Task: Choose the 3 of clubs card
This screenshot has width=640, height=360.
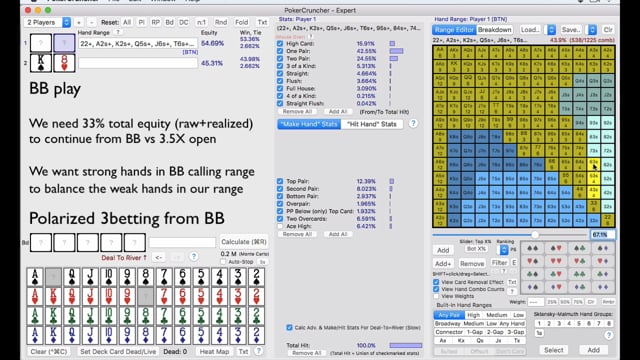Action: 238,316
